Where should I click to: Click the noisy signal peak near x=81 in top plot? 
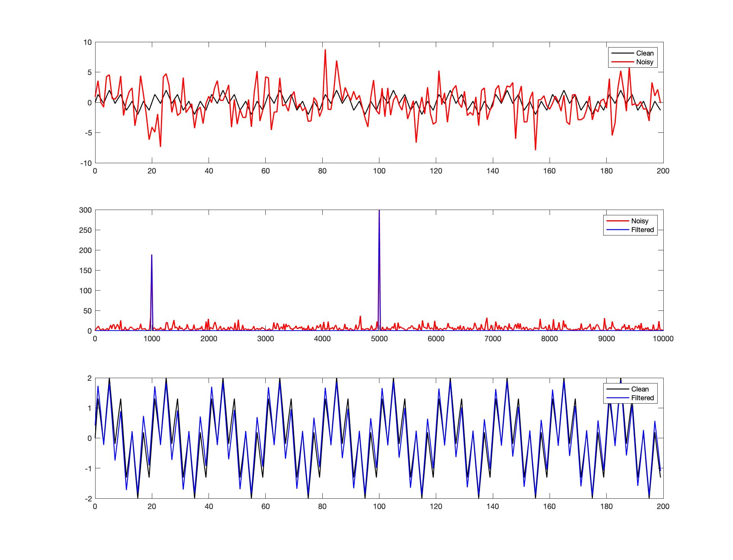325,50
